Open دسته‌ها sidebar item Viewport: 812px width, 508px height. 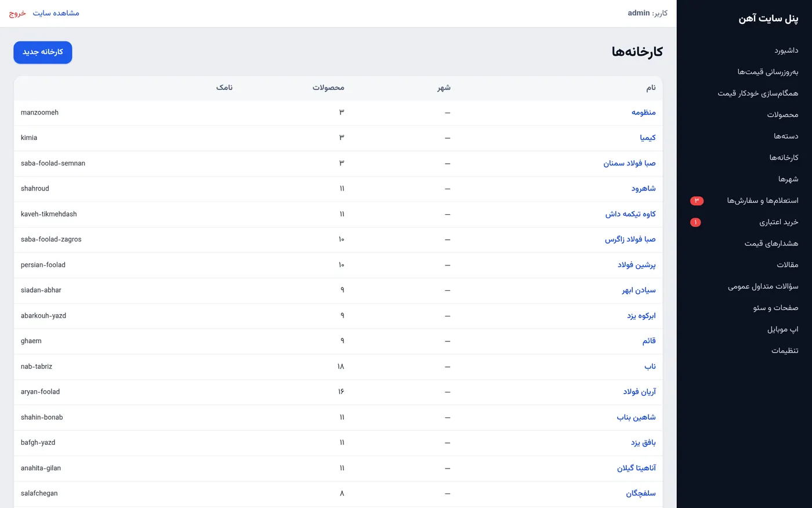pos(786,136)
